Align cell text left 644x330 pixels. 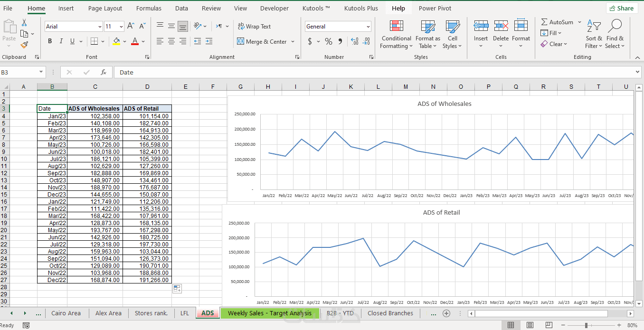click(x=160, y=41)
